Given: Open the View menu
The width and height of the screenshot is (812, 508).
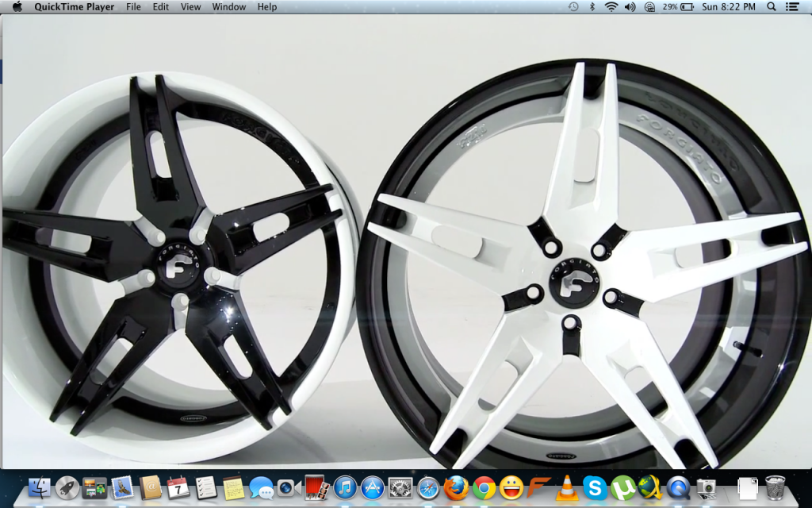Looking at the screenshot, I should [x=190, y=6].
